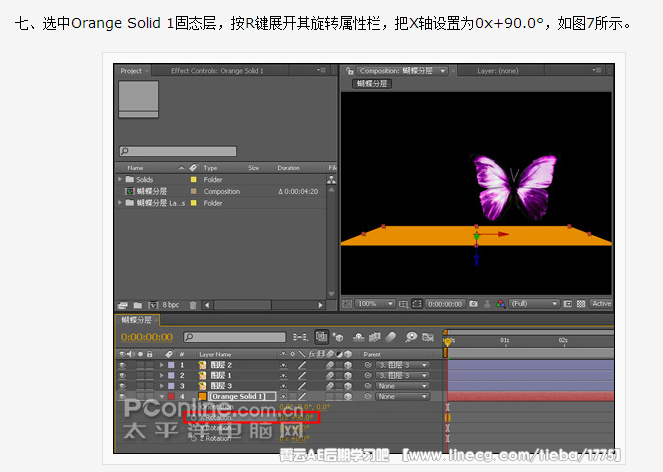Create a new composition from Project panel footer

(153, 305)
